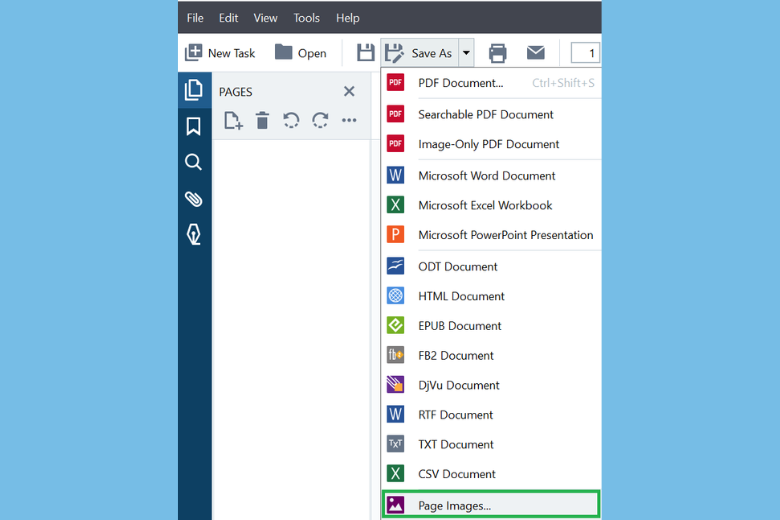Screen dimensions: 780x520
Task: Open the File menu
Action: [195, 18]
